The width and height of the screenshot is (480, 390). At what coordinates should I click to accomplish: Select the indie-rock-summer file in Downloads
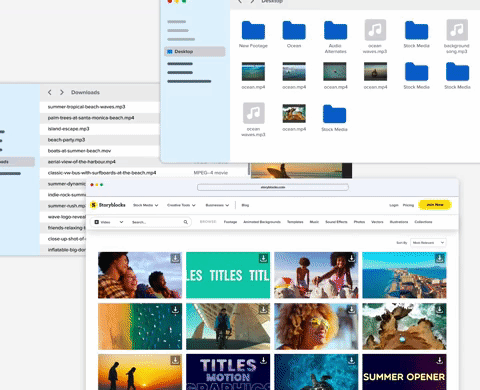[63, 195]
